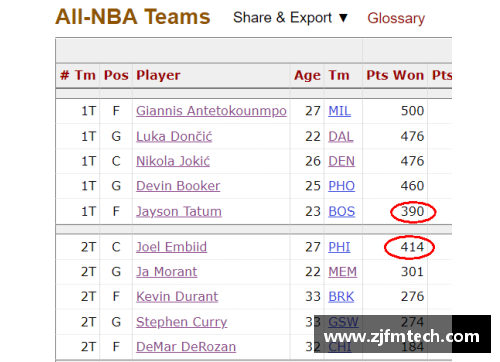
Task: Open the Share & Export dropdown
Action: (290, 18)
